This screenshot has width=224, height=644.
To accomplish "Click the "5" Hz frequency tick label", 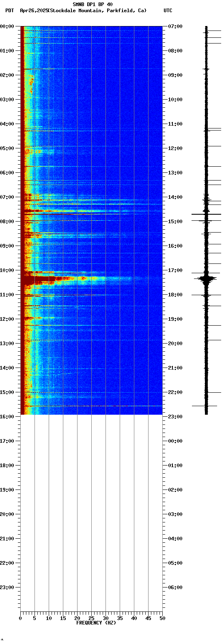I will point(34,618).
